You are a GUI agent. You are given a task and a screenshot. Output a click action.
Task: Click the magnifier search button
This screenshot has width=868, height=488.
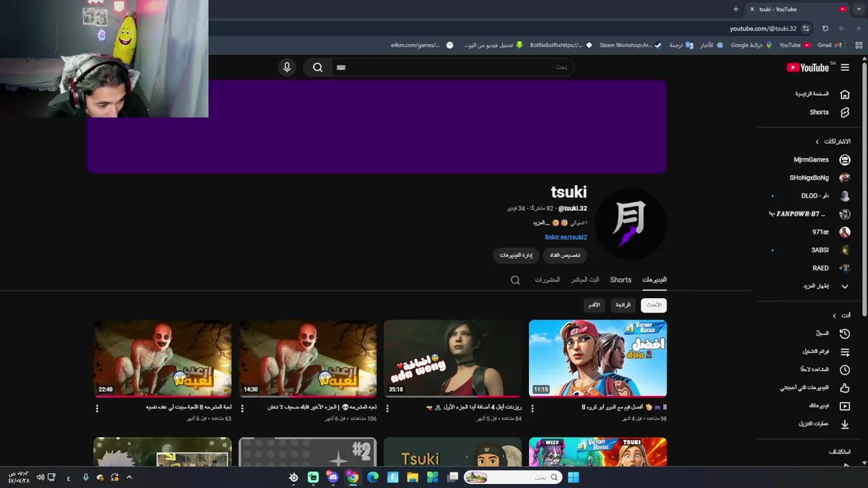[x=317, y=67]
